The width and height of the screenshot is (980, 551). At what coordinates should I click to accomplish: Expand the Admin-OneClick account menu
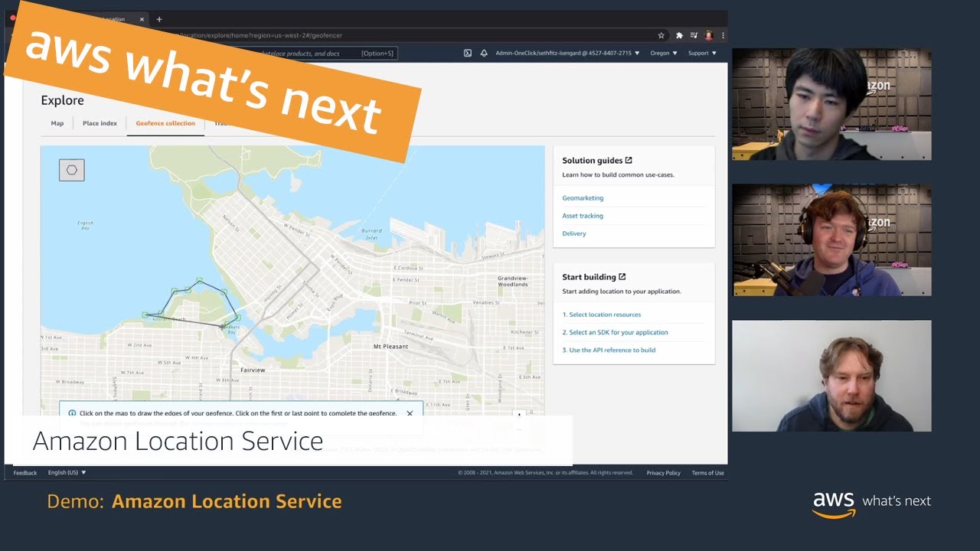567,54
